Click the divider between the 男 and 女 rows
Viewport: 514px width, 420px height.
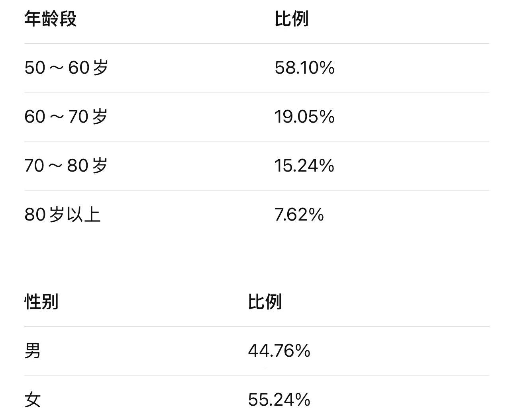click(x=257, y=375)
